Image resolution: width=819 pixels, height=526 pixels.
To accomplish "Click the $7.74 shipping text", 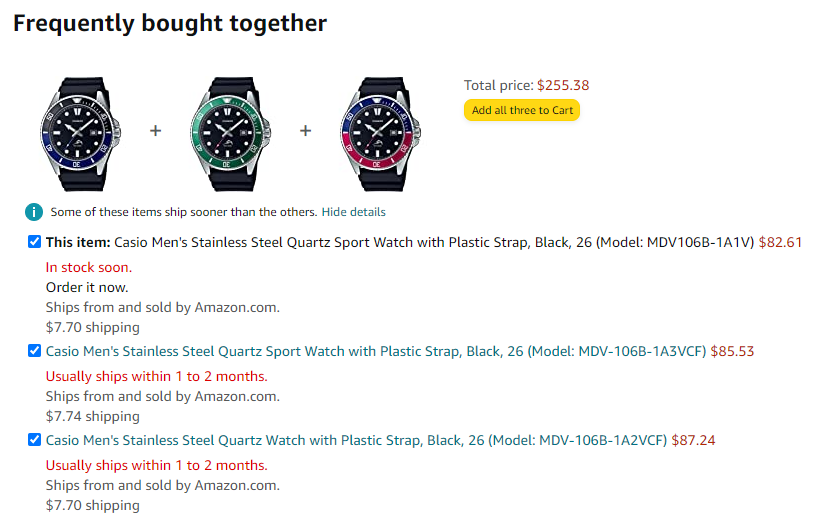I will (93, 416).
